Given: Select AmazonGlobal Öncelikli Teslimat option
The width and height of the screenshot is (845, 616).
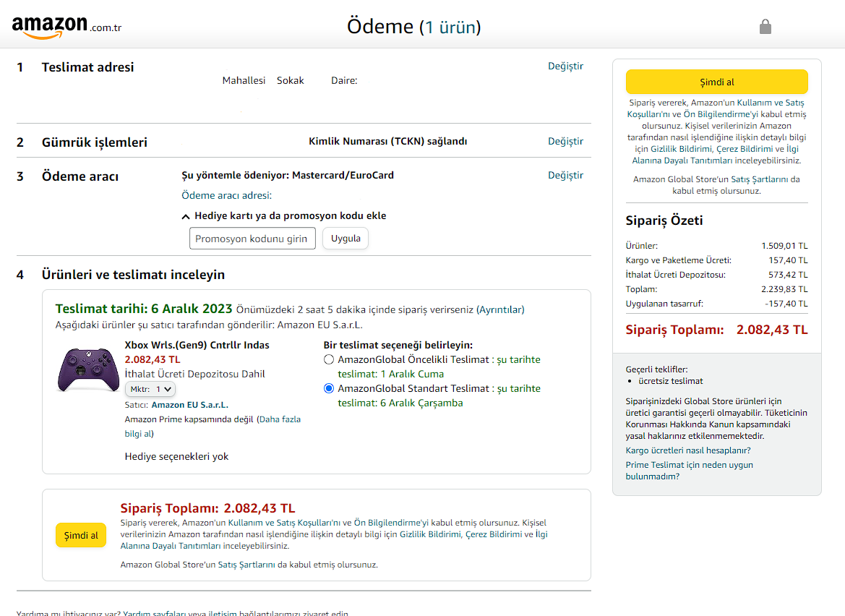Looking at the screenshot, I should (x=329, y=359).
